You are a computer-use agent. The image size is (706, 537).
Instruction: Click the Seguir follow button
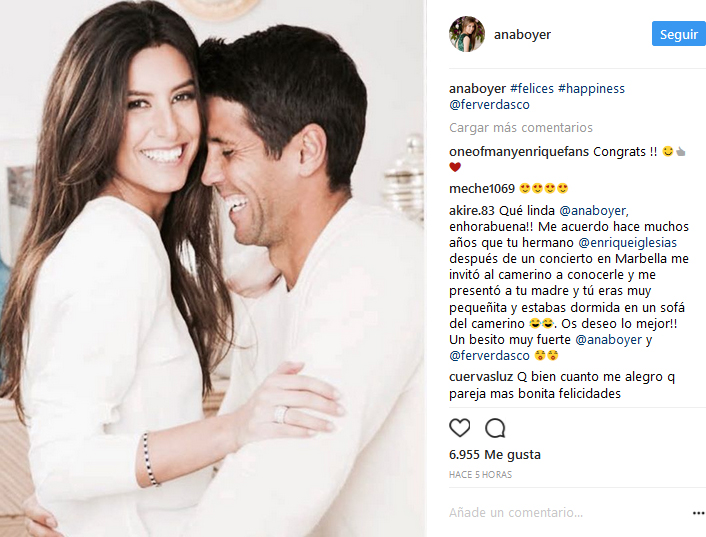679,34
